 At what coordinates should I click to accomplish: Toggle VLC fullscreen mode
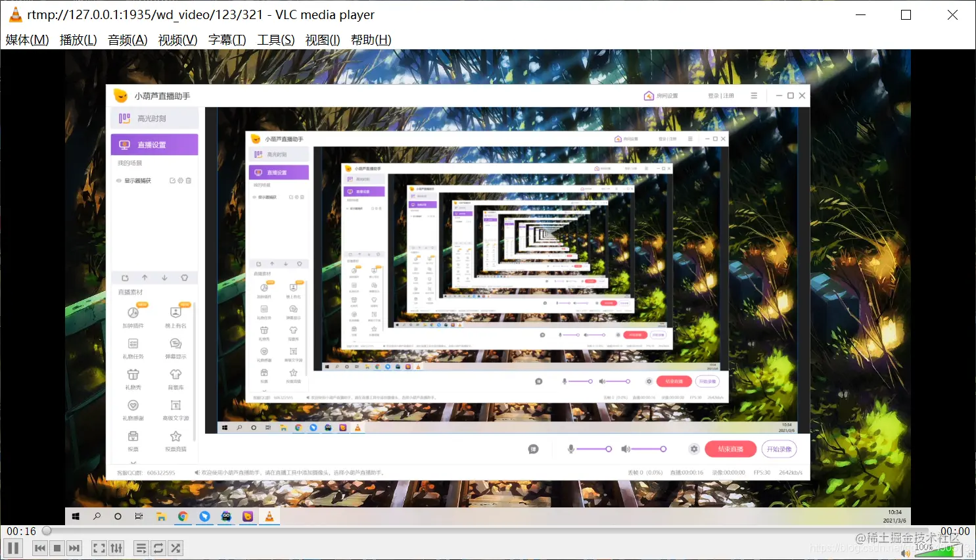click(x=99, y=548)
